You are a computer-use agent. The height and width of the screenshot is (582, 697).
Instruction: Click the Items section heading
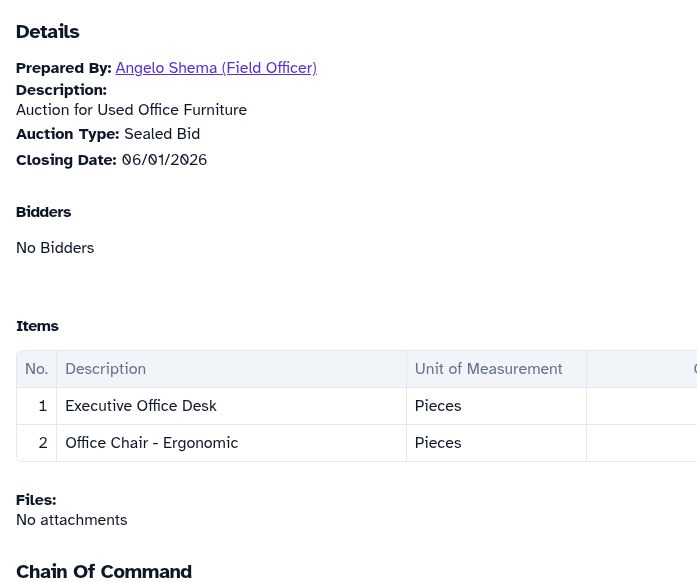37,326
